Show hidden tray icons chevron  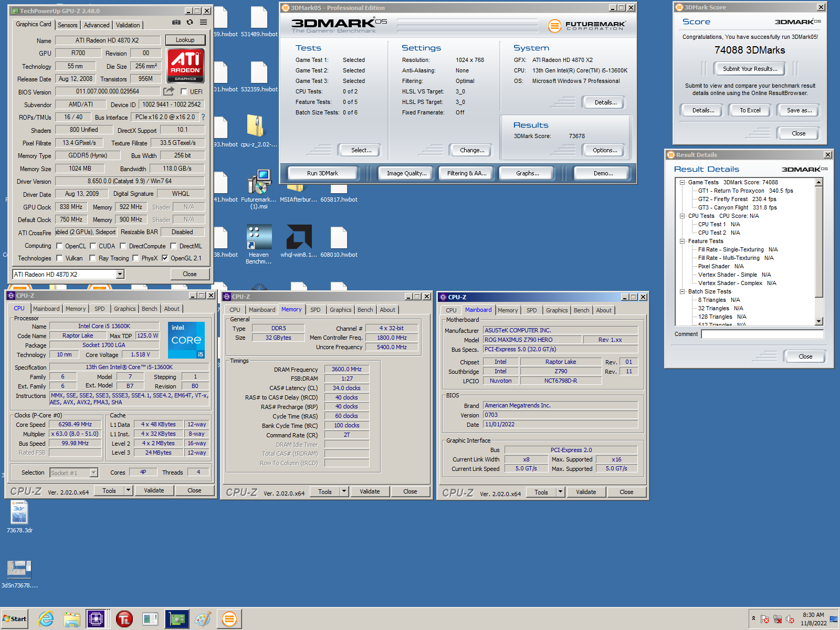753,618
